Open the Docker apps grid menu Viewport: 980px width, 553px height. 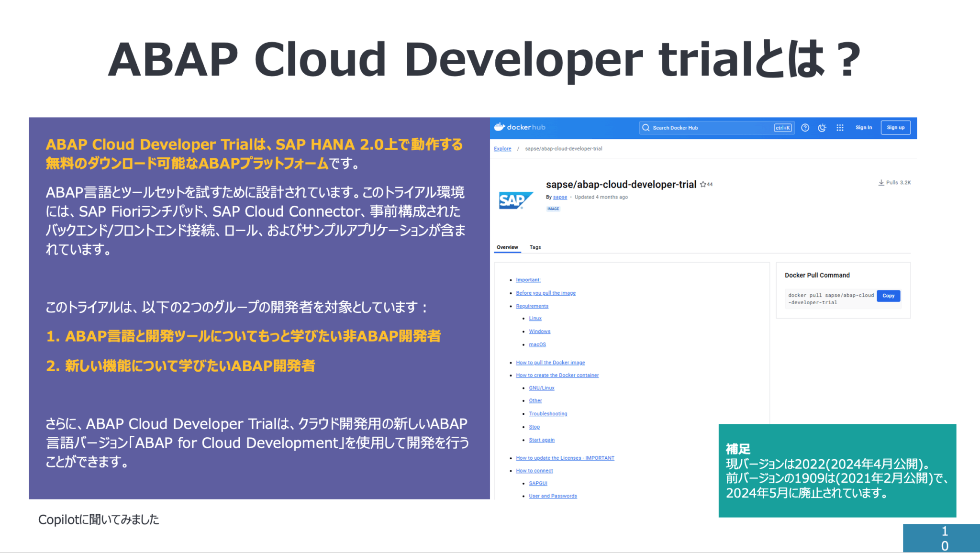click(x=840, y=127)
